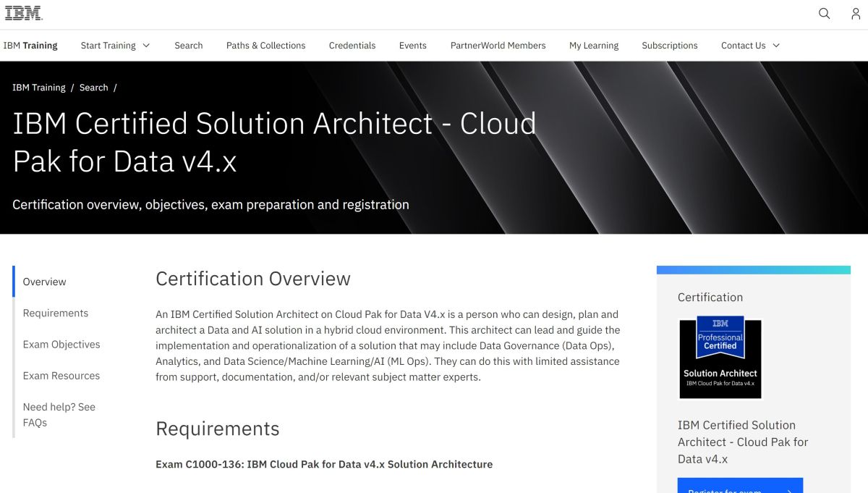Open the Search navigation item
Image resolution: width=868 pixels, height=493 pixels.
(x=188, y=45)
